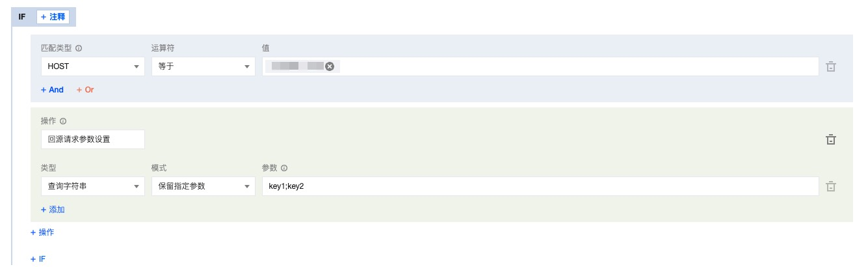Open the 保留指定参数 mode dropdown
Image resolution: width=868 pixels, height=267 pixels.
203,186
